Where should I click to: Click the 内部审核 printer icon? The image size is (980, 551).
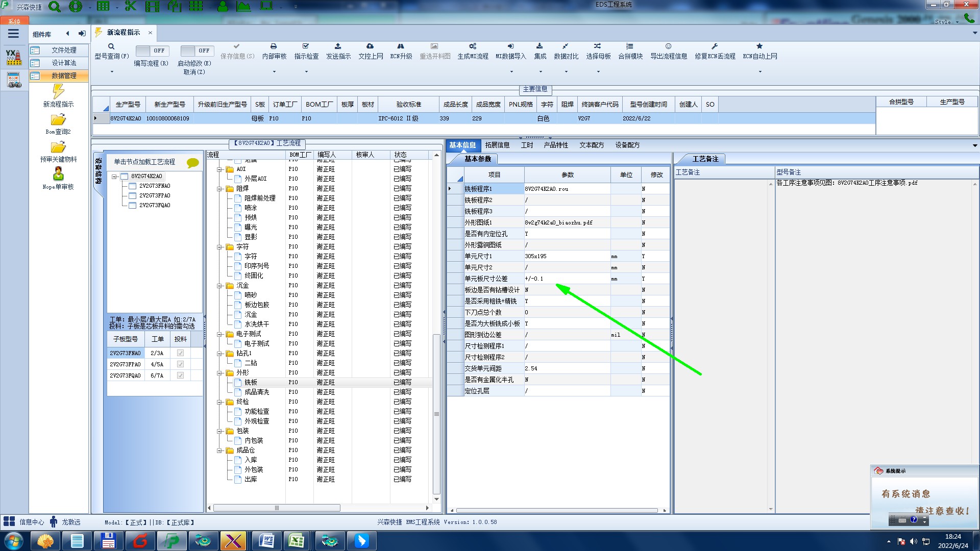(274, 46)
